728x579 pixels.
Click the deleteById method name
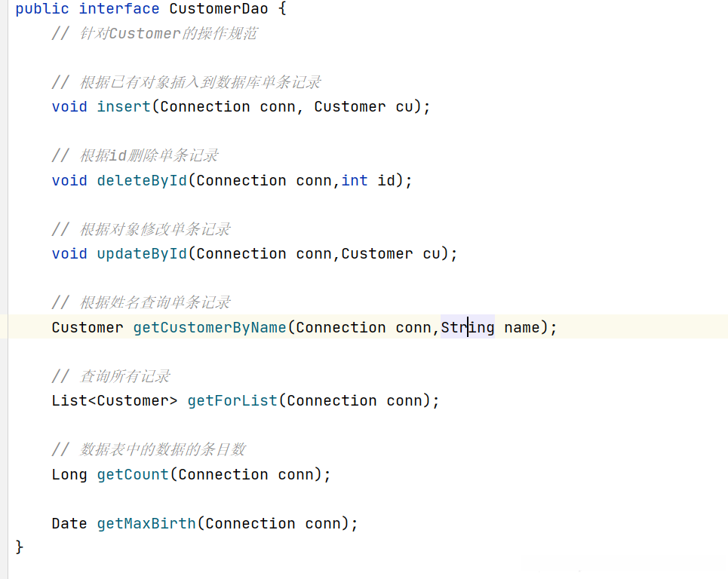(142, 180)
